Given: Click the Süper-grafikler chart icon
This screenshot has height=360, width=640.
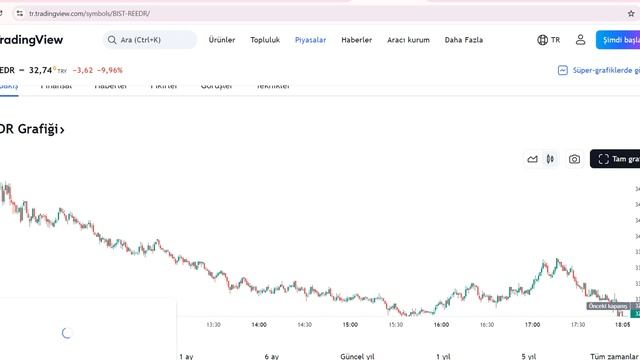Looking at the screenshot, I should coord(562,70).
